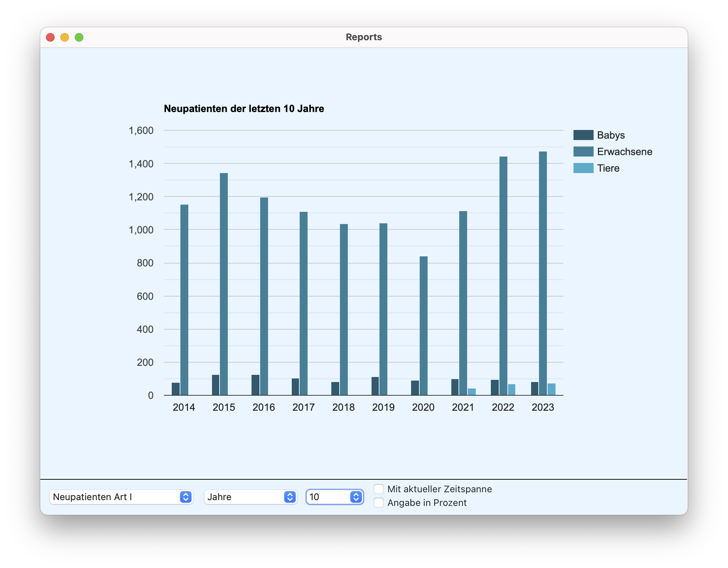
Task: Open the 10 count combo box
Action: [356, 497]
